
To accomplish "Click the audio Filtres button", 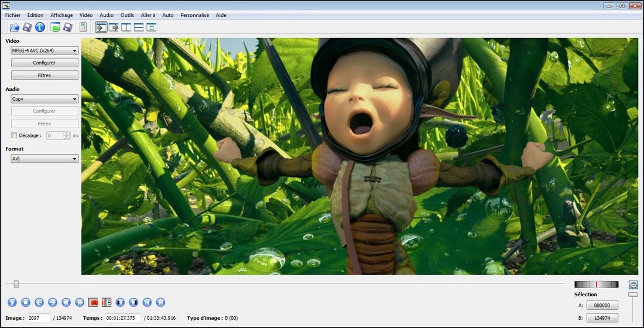I will click(x=44, y=124).
